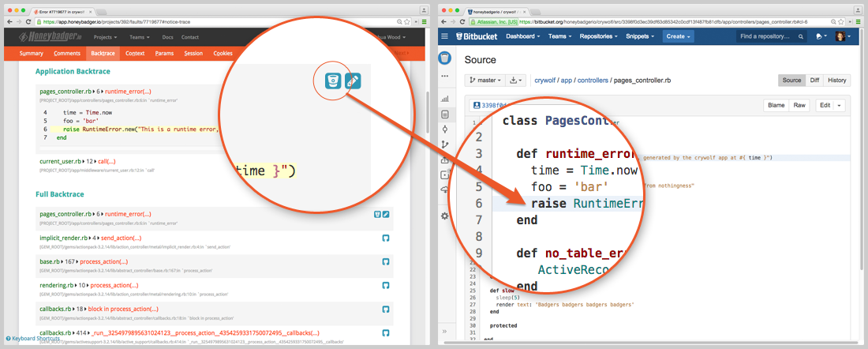The width and height of the screenshot is (868, 349).
Task: Switch to the Session tab
Action: tap(194, 53)
